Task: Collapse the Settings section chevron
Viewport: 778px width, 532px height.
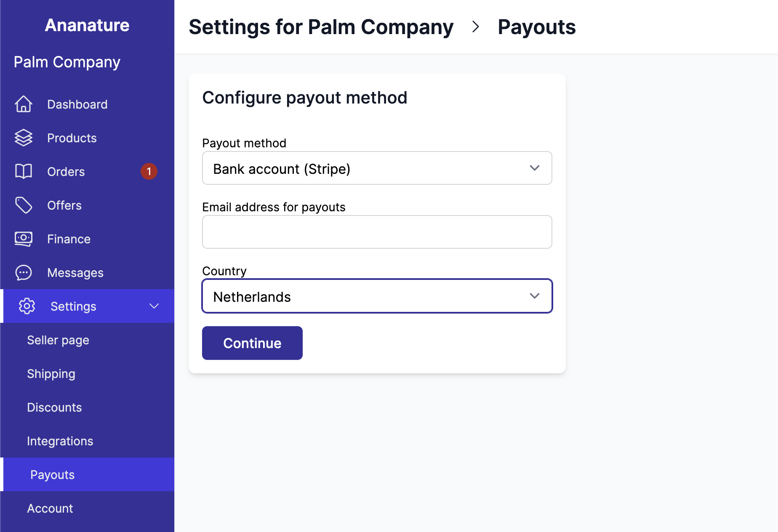Action: (x=154, y=306)
